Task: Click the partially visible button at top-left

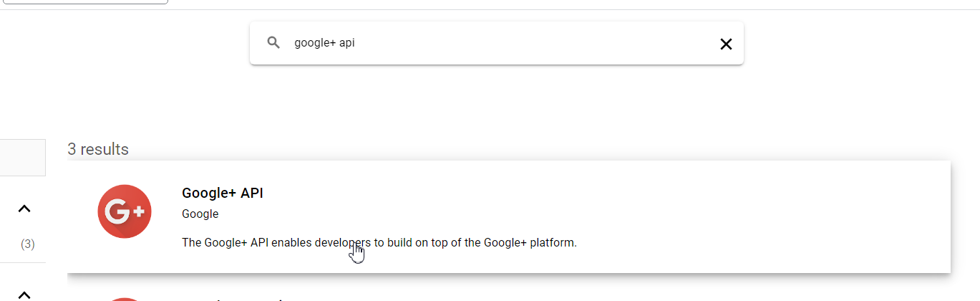Action: click(84, 2)
